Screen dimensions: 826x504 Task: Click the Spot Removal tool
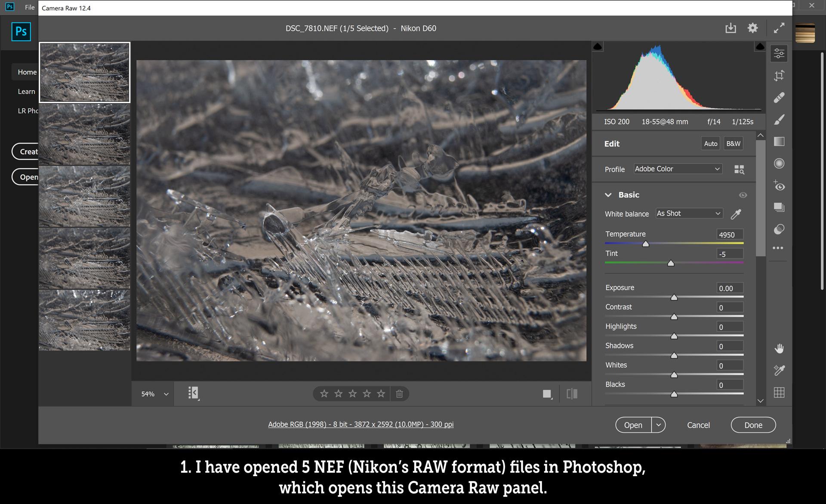pyautogui.click(x=780, y=97)
